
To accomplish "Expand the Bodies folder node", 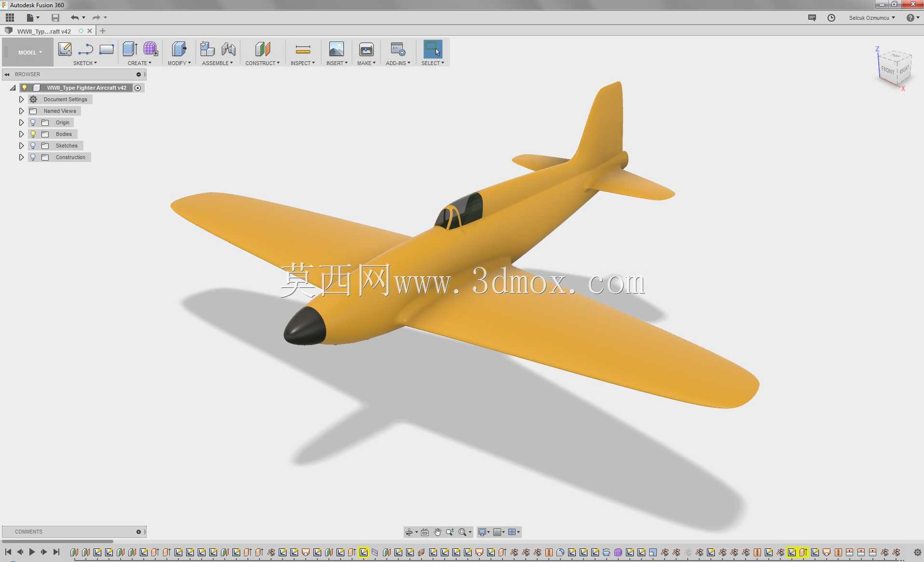I will point(21,134).
